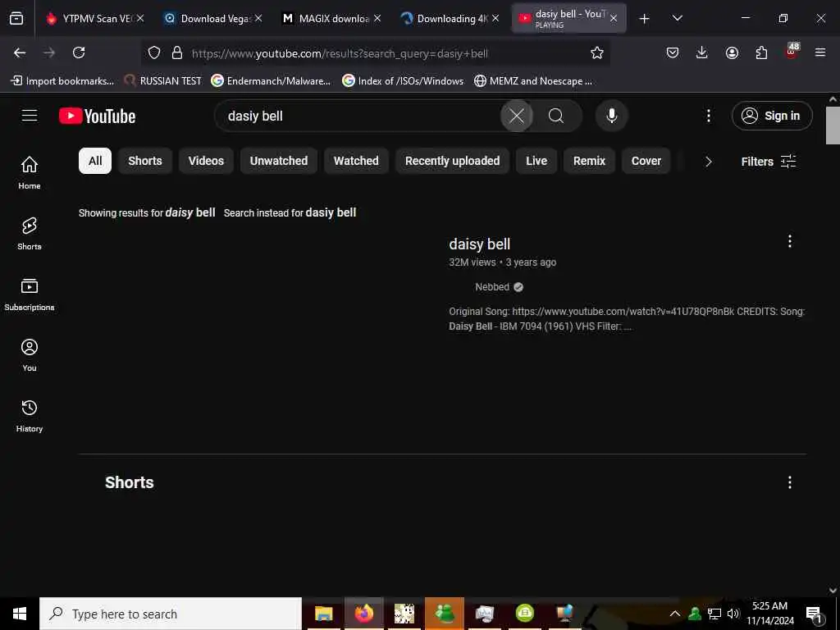Open Endermanch/Malware bookmark
The height and width of the screenshot is (630, 840).
point(271,81)
